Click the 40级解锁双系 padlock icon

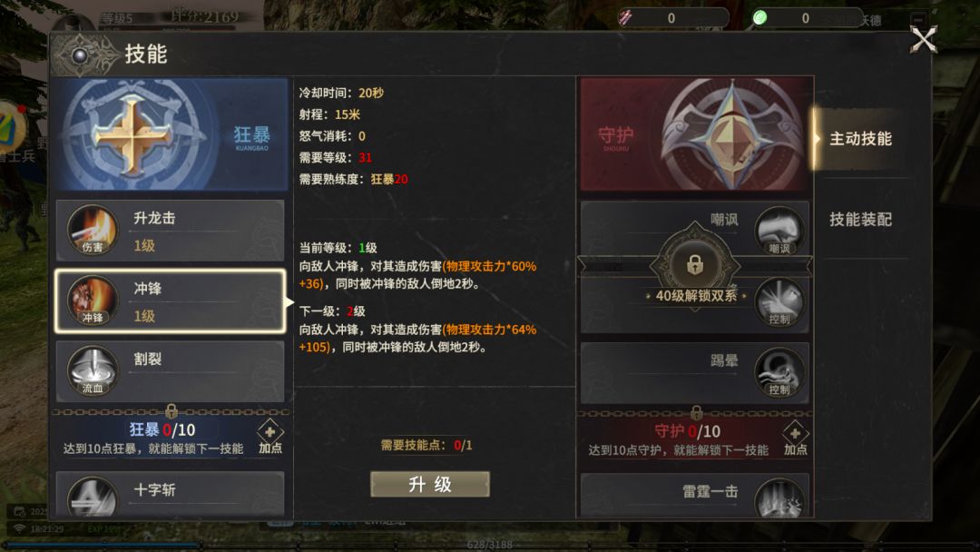tap(695, 265)
